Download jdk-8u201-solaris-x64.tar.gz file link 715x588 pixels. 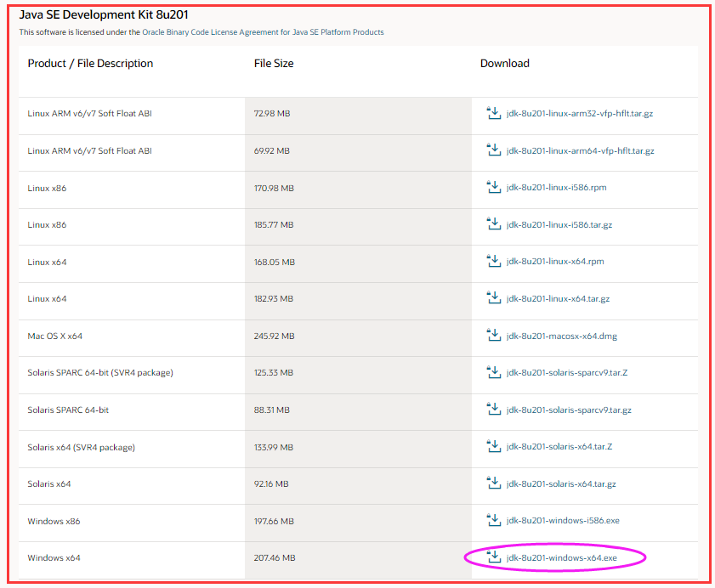pyautogui.click(x=561, y=483)
